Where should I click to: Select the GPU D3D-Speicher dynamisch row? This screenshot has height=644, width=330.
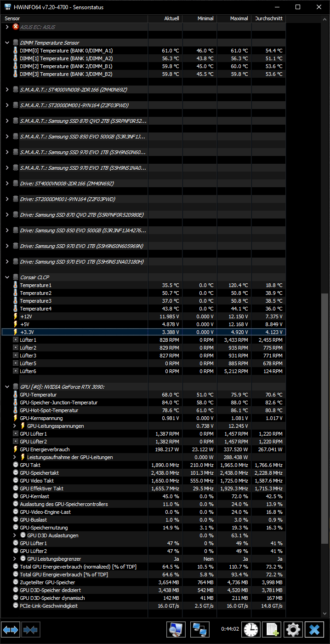tap(143, 598)
